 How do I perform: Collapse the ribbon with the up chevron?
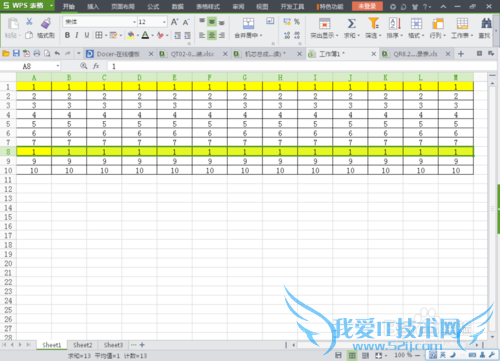(x=443, y=6)
